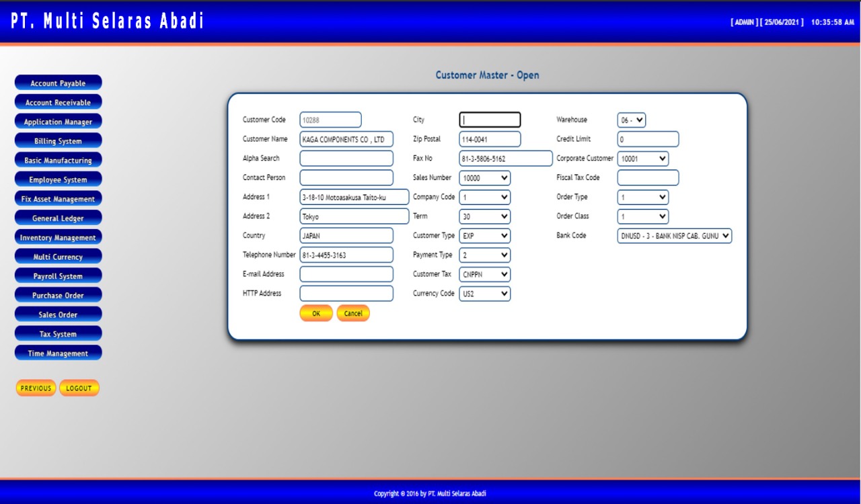This screenshot has height=504, width=861.
Task: Open Application Manager in the sidebar
Action: point(58,122)
